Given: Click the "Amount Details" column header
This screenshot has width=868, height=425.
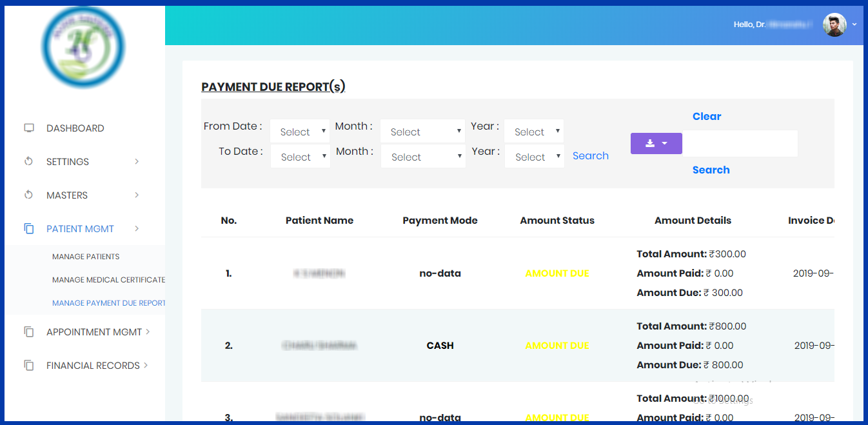Looking at the screenshot, I should [693, 221].
